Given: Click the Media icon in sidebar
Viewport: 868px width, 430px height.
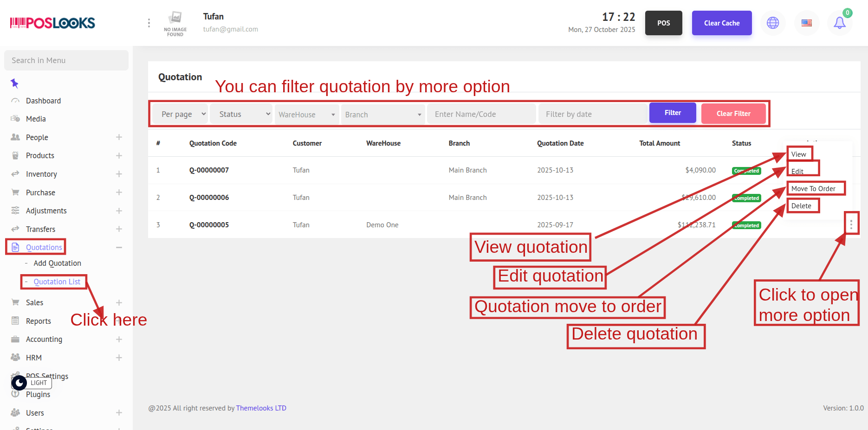Looking at the screenshot, I should point(15,119).
